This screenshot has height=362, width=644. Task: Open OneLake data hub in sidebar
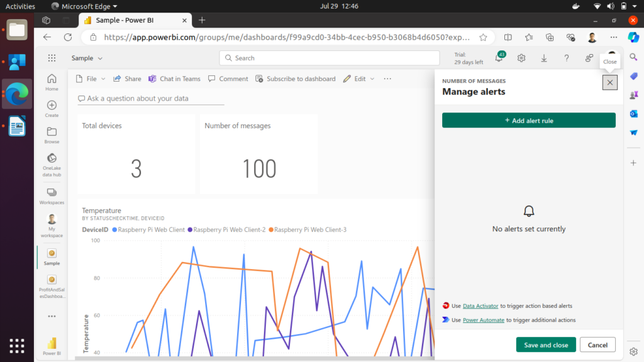pyautogui.click(x=52, y=162)
